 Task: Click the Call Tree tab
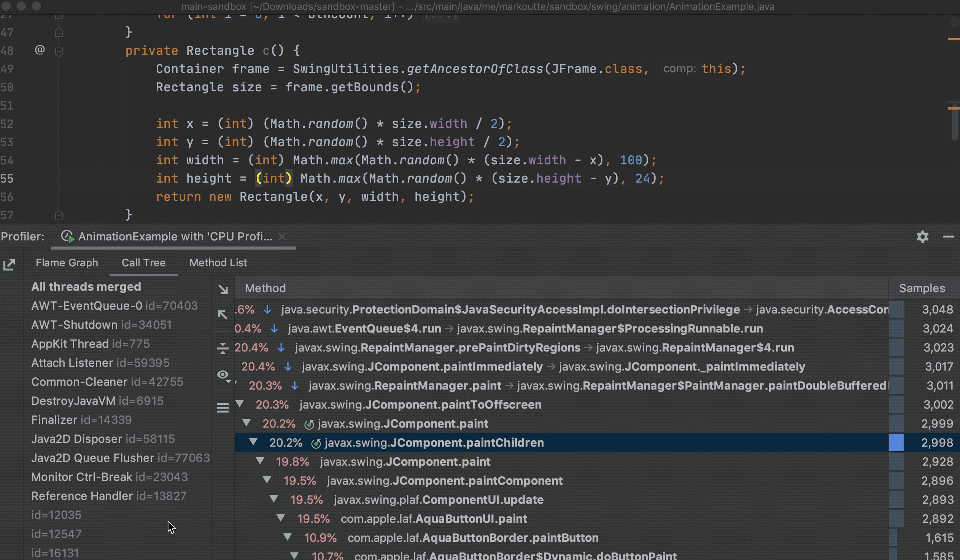pyautogui.click(x=143, y=262)
